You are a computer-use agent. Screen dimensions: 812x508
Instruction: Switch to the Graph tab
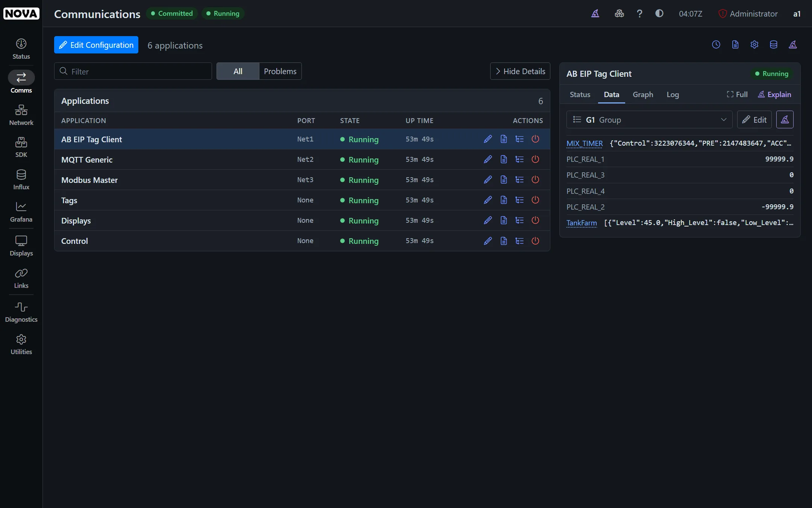click(x=643, y=94)
